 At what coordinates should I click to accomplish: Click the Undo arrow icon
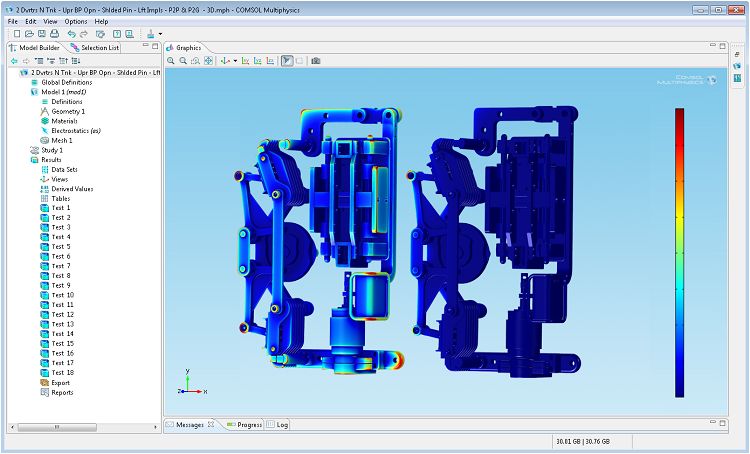pos(71,34)
